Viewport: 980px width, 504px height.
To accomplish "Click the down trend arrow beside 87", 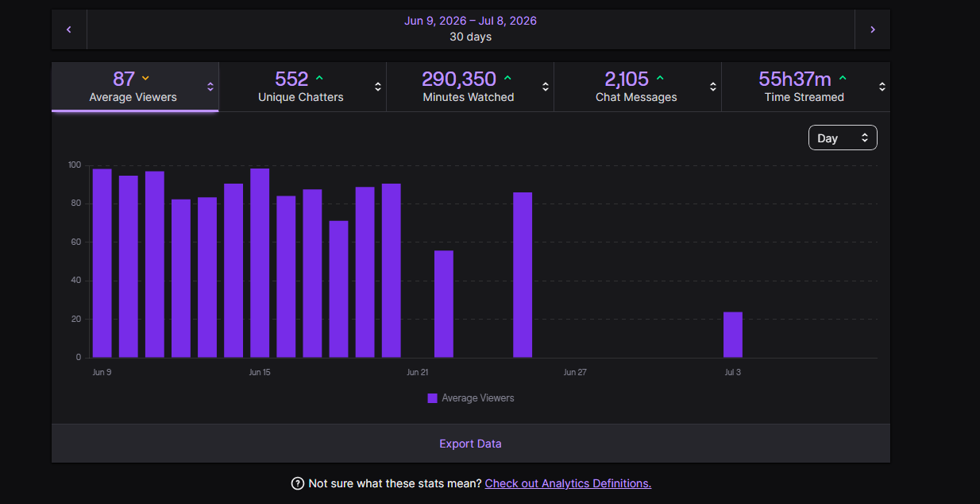I will pyautogui.click(x=145, y=78).
